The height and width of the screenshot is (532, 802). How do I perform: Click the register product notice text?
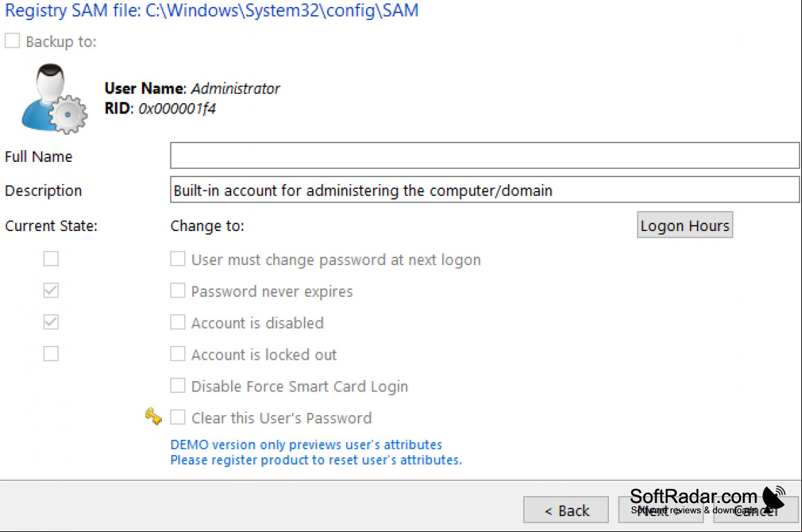click(x=316, y=460)
